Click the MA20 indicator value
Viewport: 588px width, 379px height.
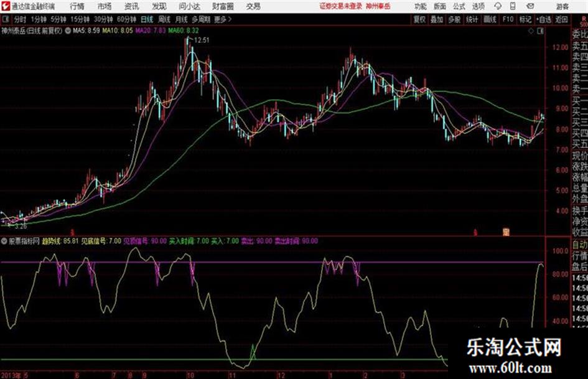(150, 30)
